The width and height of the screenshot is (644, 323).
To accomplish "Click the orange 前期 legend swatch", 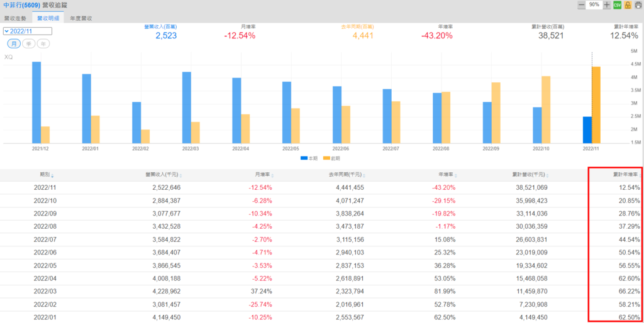I will (x=327, y=158).
